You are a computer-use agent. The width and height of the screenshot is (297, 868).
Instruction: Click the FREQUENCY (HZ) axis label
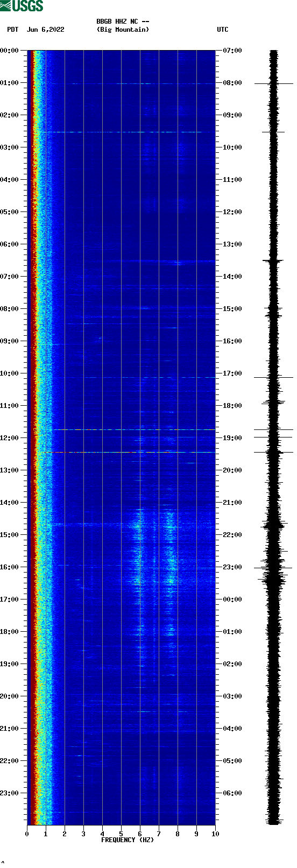point(128,840)
